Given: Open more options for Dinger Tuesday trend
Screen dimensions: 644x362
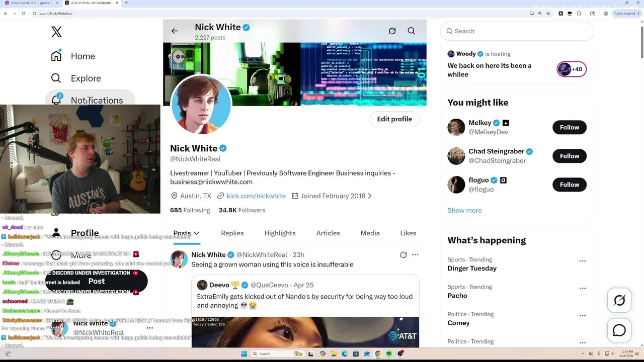Looking at the screenshot, I should tap(582, 261).
